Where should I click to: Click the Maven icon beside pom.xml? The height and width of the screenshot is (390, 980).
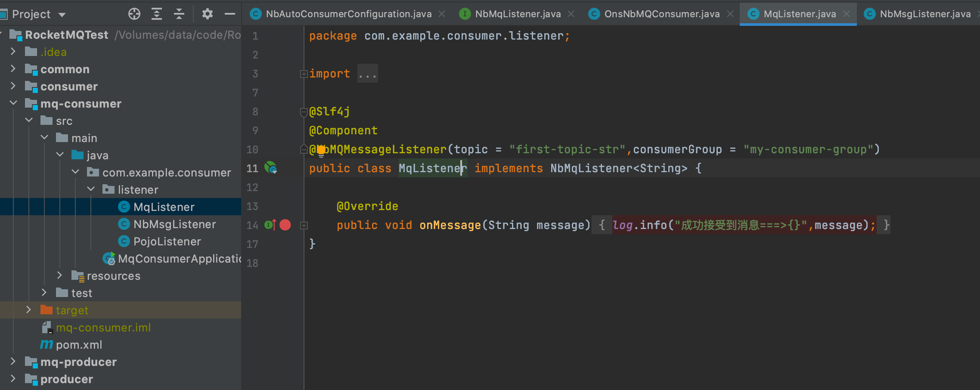(x=47, y=344)
